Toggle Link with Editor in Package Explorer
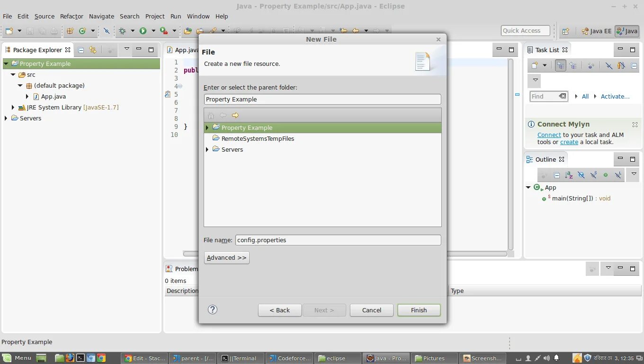Image resolution: width=644 pixels, height=364 pixels. tap(93, 50)
